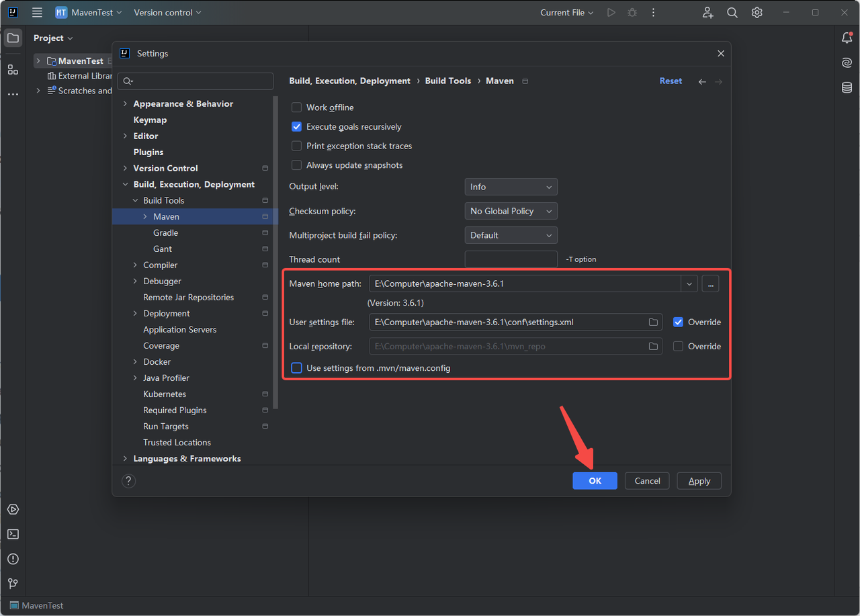Open IDE settings gear icon
Screen dimensions: 860x616
[x=757, y=12]
